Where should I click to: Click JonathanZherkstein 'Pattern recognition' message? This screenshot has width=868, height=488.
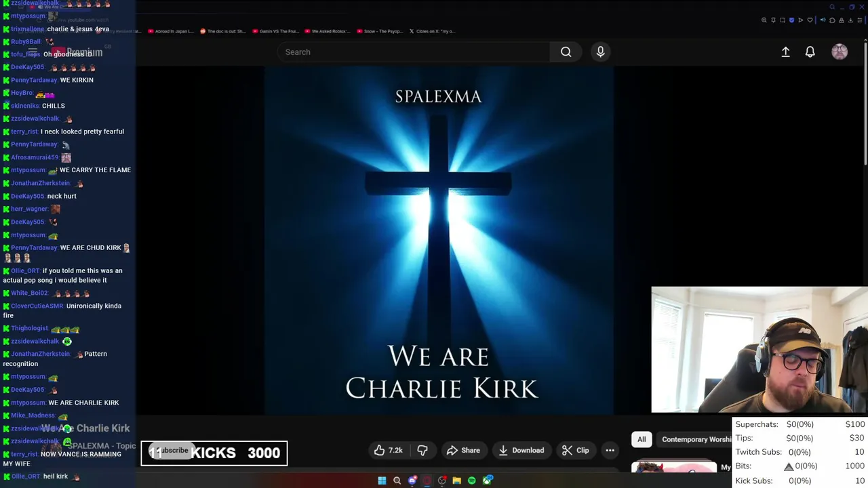click(x=55, y=359)
